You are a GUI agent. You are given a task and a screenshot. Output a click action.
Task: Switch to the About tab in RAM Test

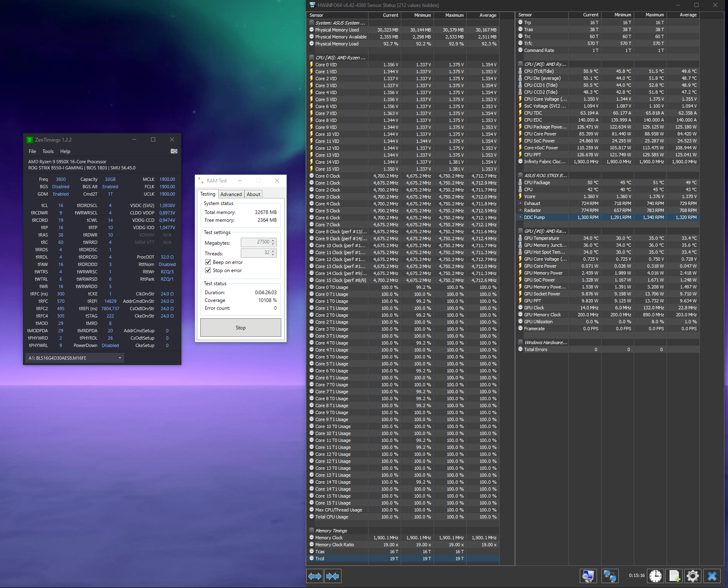coord(253,194)
